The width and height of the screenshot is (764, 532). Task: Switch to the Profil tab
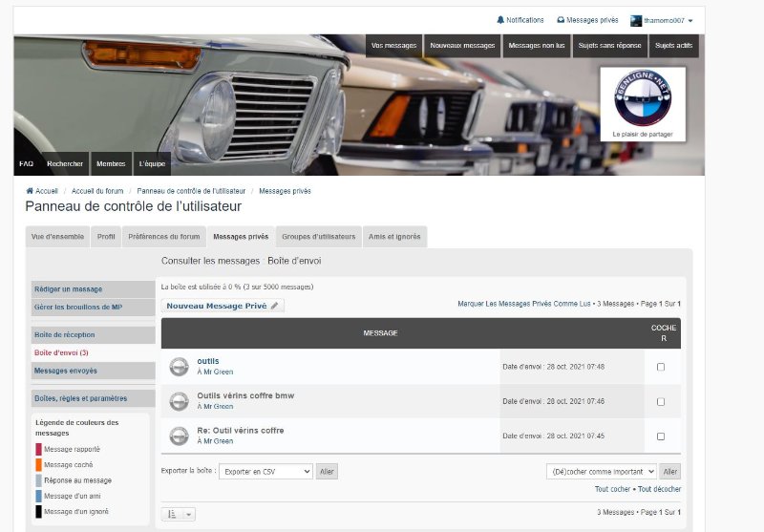click(x=106, y=237)
